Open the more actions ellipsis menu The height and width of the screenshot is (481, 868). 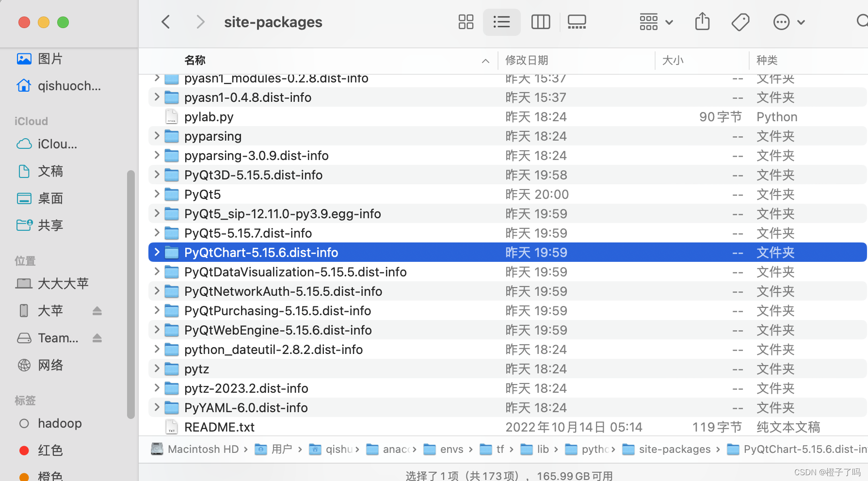point(789,22)
